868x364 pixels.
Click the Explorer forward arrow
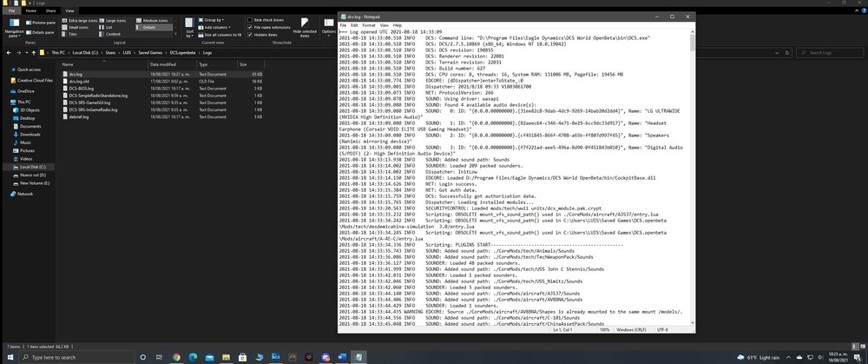point(19,53)
